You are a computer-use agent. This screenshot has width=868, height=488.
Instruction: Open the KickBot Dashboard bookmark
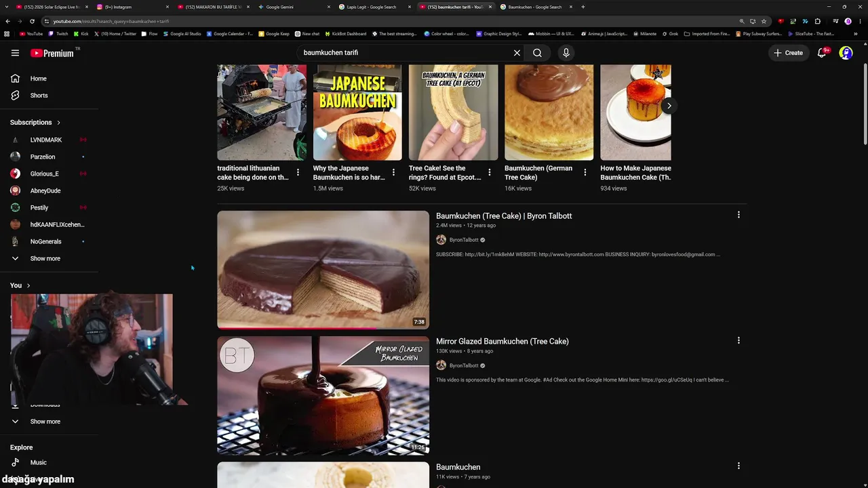[x=346, y=33]
